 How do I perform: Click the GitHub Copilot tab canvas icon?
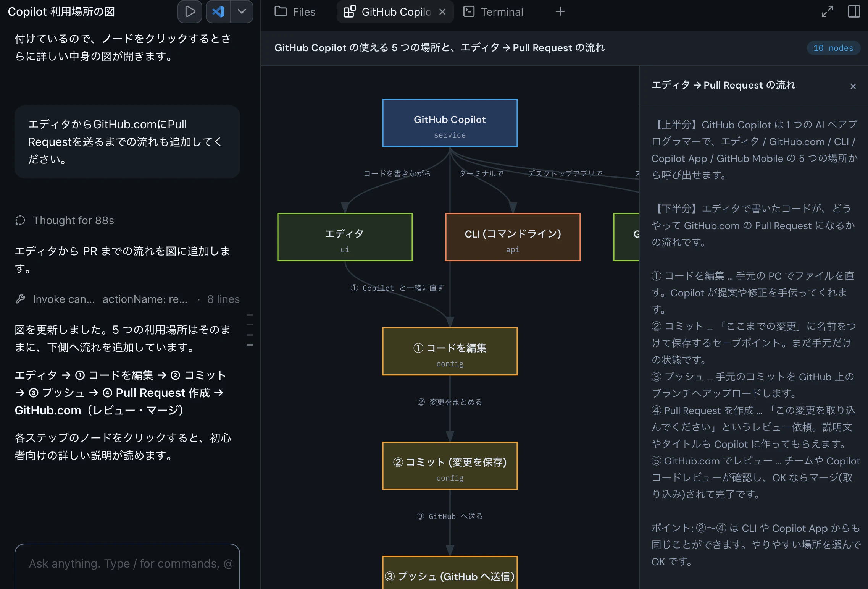[x=349, y=12]
